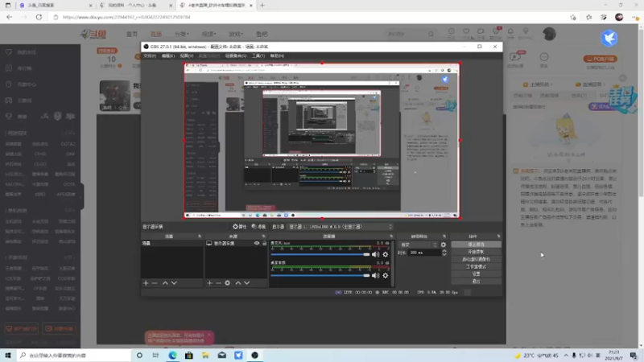Move scene up with arrow icon
Viewport: 644px width, 362px height.
pyautogui.click(x=165, y=283)
